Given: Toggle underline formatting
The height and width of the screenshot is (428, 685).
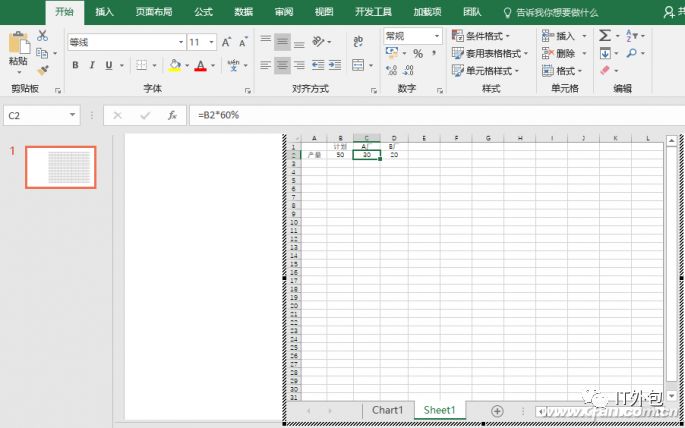Looking at the screenshot, I should tap(109, 66).
